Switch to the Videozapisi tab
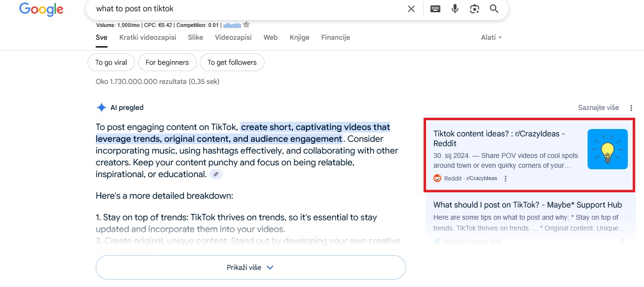 pos(233,37)
